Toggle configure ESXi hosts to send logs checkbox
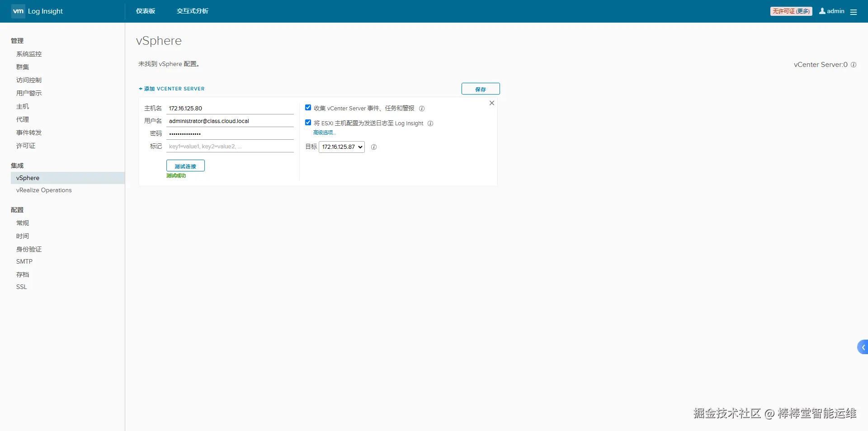This screenshot has width=868, height=431. coord(308,123)
